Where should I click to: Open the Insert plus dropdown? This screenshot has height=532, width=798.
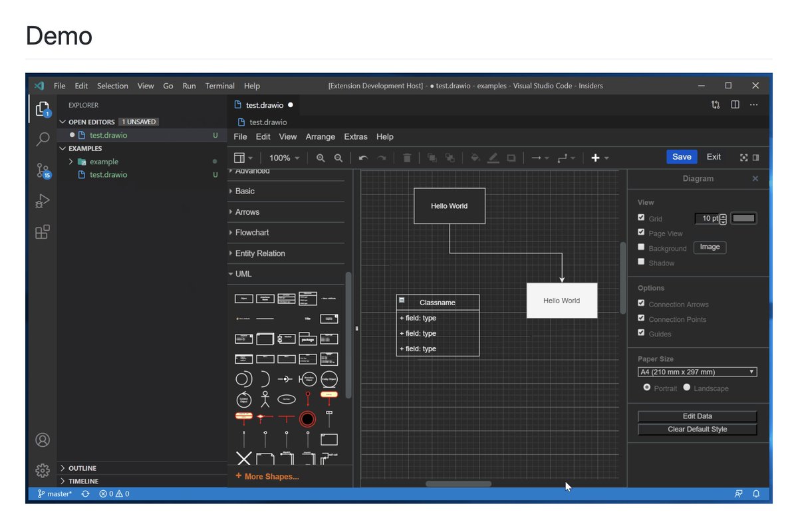[x=600, y=158]
